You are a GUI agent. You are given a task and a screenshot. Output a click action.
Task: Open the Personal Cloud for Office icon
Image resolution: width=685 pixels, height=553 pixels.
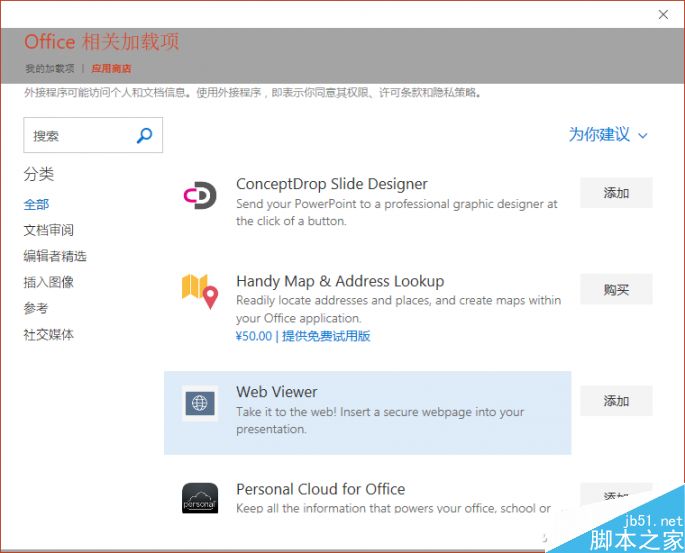[200, 498]
